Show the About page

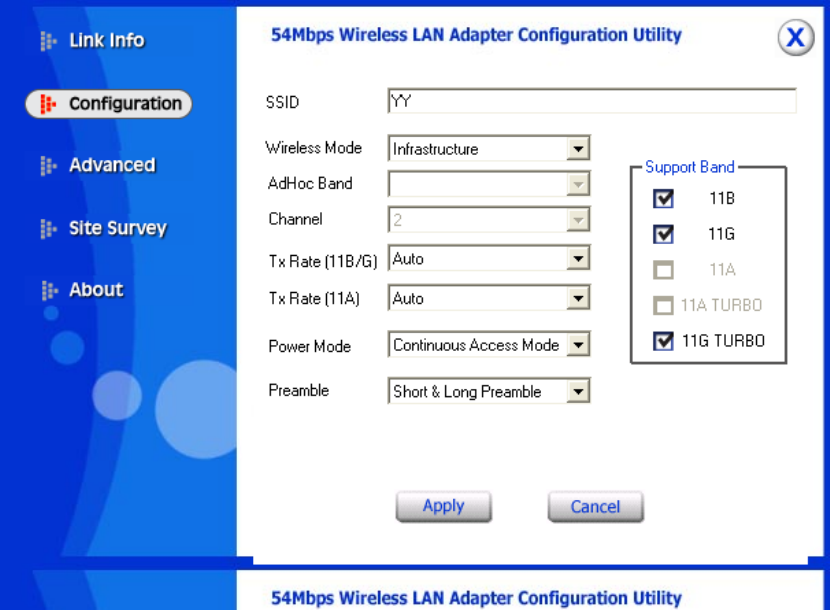click(96, 290)
